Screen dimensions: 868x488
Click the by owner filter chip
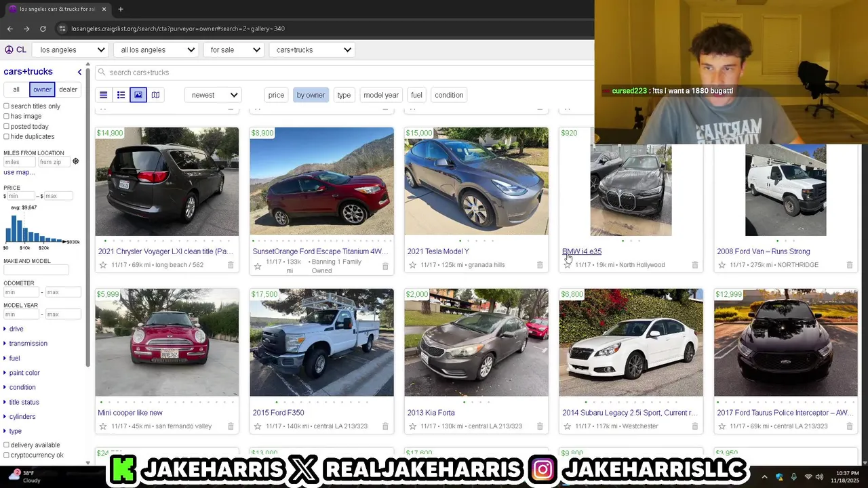(x=311, y=95)
